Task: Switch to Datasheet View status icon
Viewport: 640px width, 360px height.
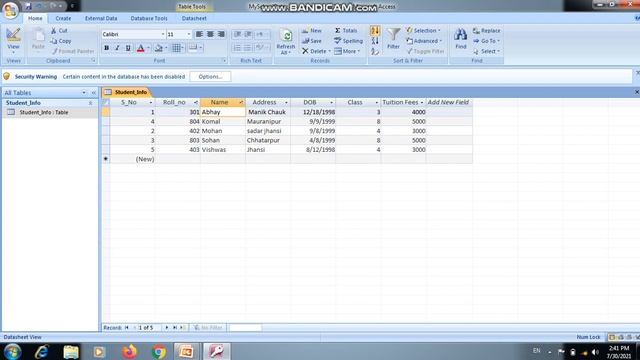Action: pyautogui.click(x=611, y=337)
